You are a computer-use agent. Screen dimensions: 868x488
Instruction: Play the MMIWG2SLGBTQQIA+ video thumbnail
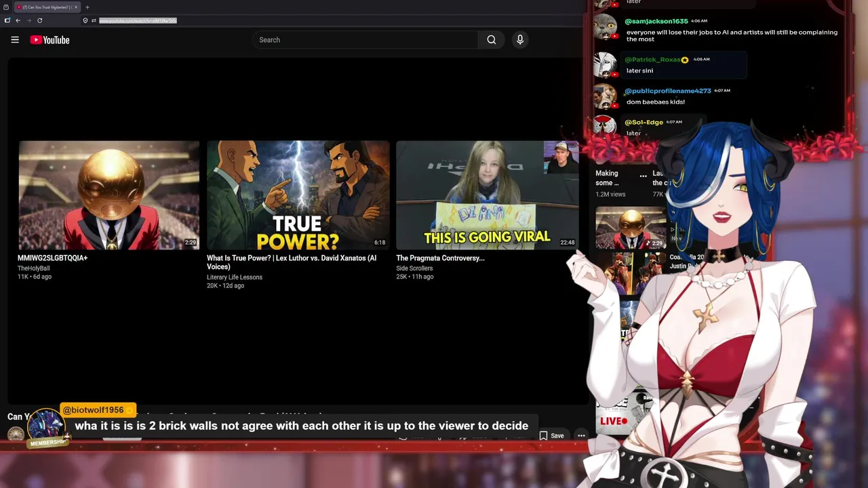[109, 195]
